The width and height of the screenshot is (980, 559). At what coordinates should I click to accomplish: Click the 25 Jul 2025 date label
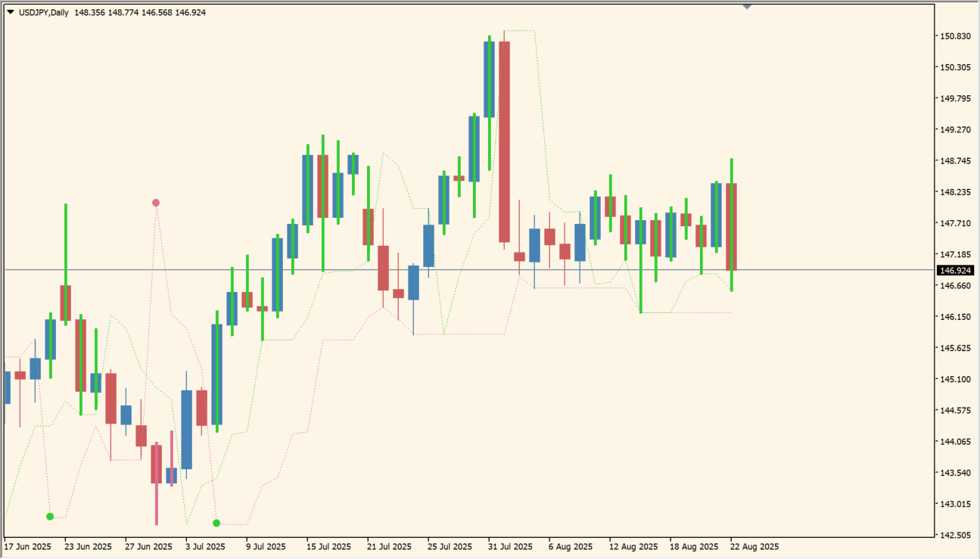tap(450, 547)
